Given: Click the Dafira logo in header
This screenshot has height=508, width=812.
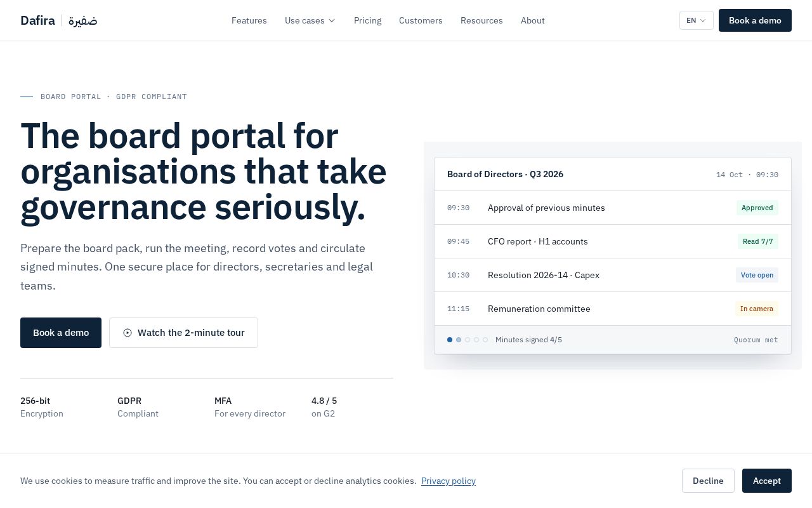Looking at the screenshot, I should tap(58, 20).
